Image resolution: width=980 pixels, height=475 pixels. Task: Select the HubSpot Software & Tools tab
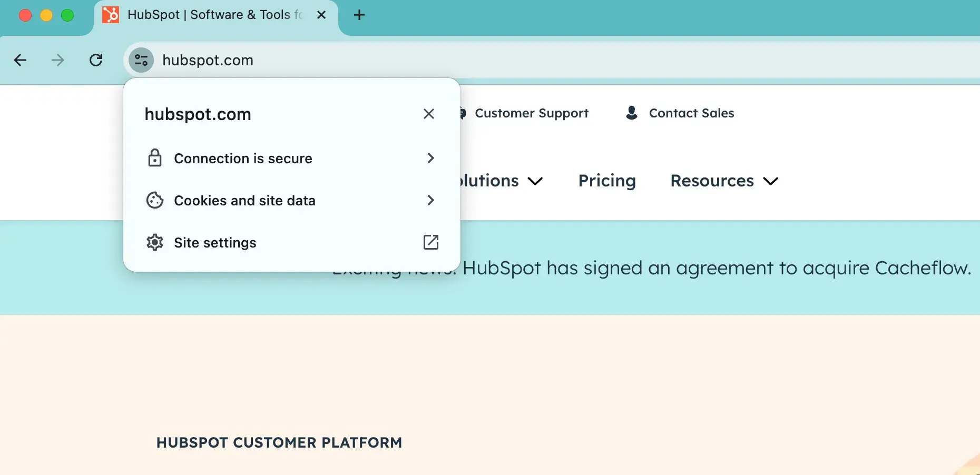pos(216,15)
